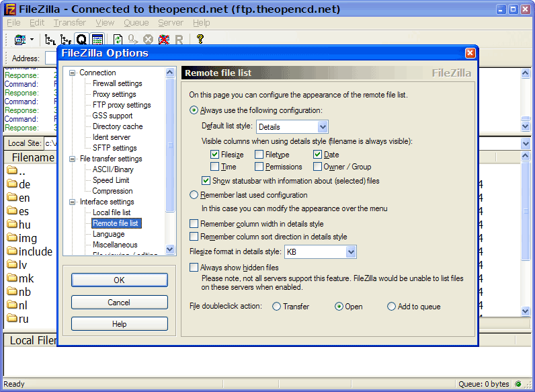Click OK to save options
Image resolution: width=535 pixels, height=392 pixels.
tap(120, 280)
